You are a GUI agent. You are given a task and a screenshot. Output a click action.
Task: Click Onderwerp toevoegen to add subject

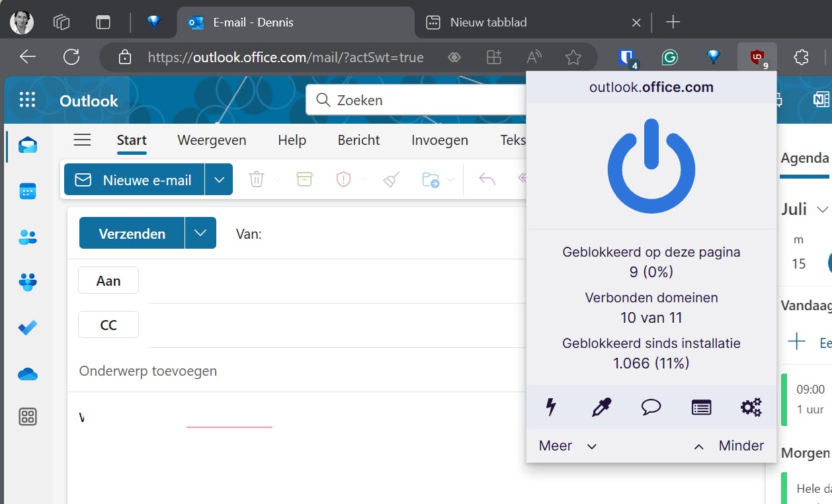[148, 370]
